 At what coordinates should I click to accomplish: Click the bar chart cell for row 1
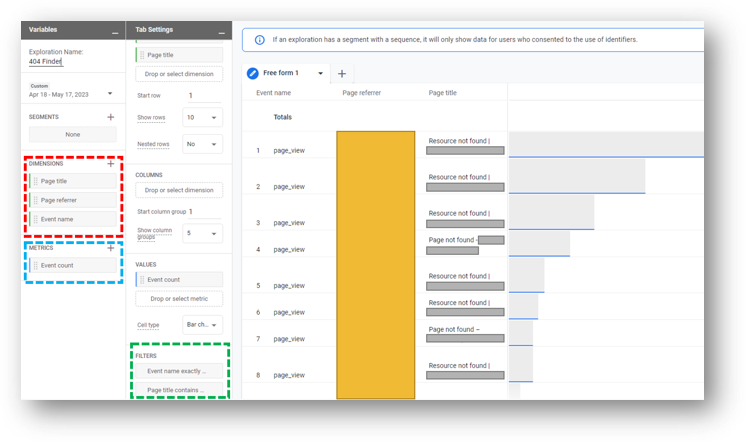(x=606, y=145)
